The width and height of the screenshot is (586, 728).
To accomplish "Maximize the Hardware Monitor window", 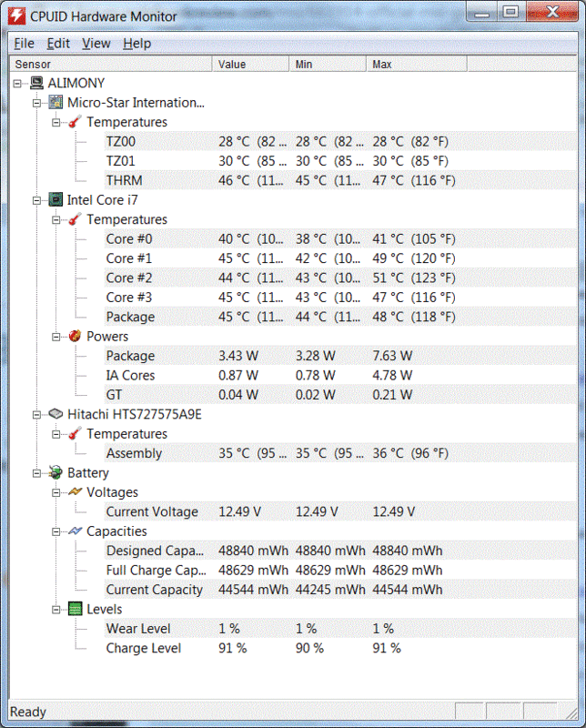I will pos(510,13).
